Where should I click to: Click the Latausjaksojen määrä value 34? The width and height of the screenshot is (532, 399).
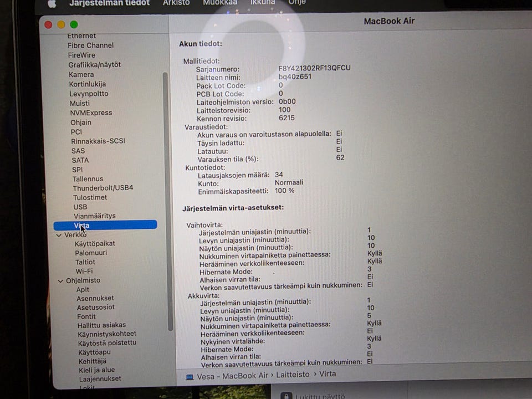[279, 175]
